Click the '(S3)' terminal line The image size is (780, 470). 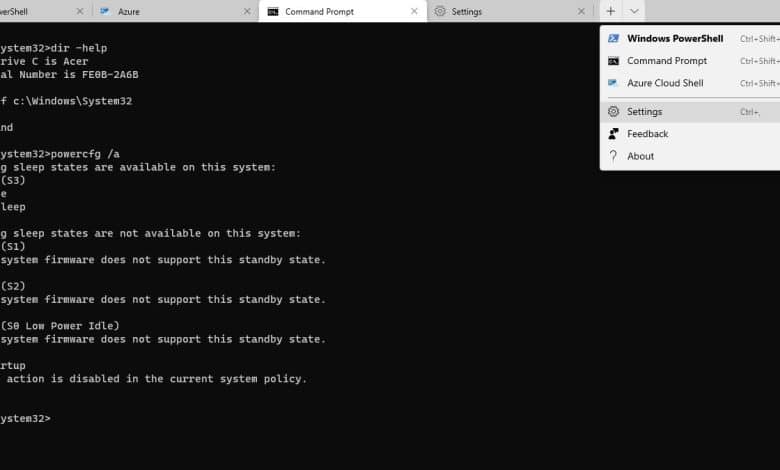[x=12, y=181]
